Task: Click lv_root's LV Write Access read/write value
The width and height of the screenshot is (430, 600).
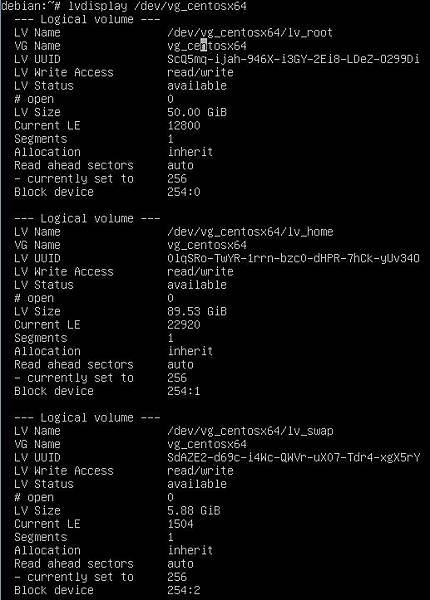Action: click(200, 72)
